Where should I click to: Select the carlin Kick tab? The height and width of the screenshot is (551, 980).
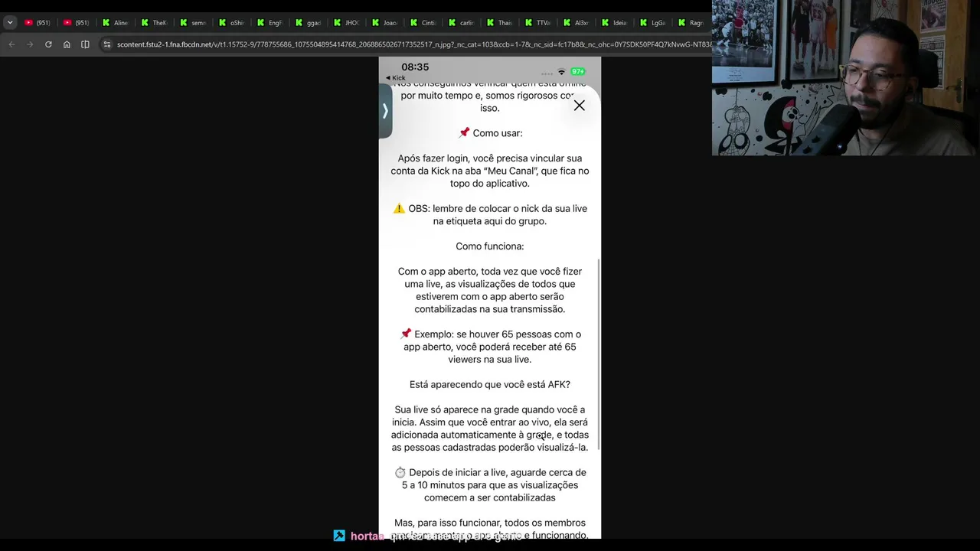pyautogui.click(x=462, y=23)
